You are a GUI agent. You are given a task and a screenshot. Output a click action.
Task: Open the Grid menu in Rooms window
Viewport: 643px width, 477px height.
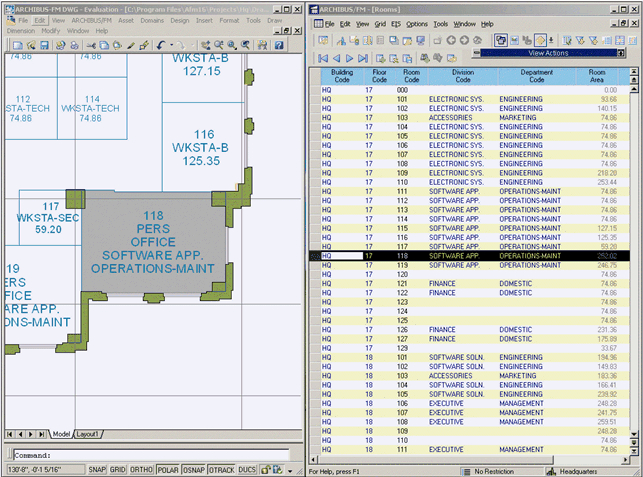pyautogui.click(x=380, y=23)
